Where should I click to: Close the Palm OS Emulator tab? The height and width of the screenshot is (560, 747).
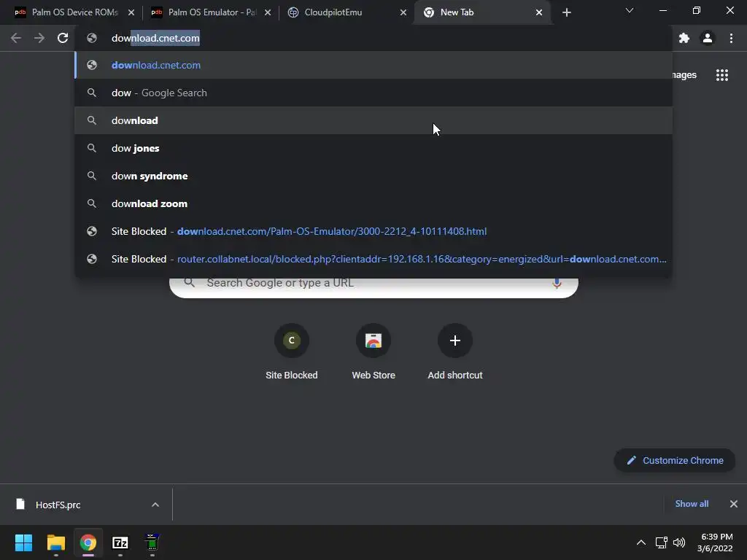click(x=268, y=12)
